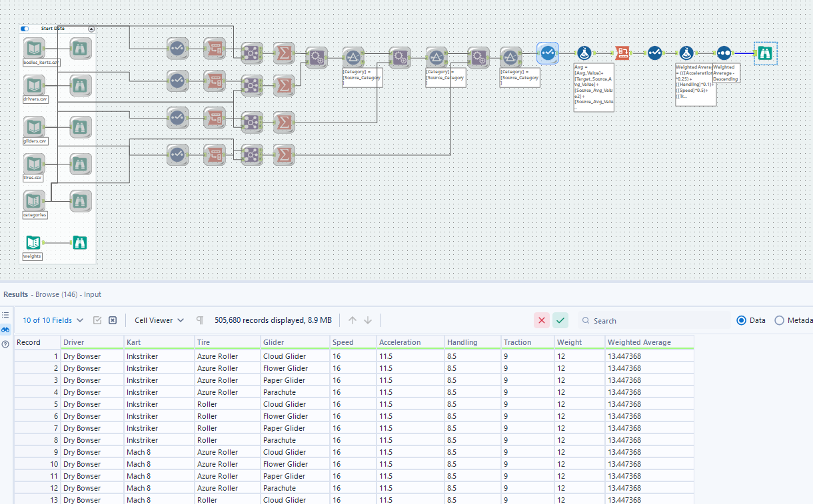Select the Data radio button in Results
The image size is (813, 504).
pos(740,320)
